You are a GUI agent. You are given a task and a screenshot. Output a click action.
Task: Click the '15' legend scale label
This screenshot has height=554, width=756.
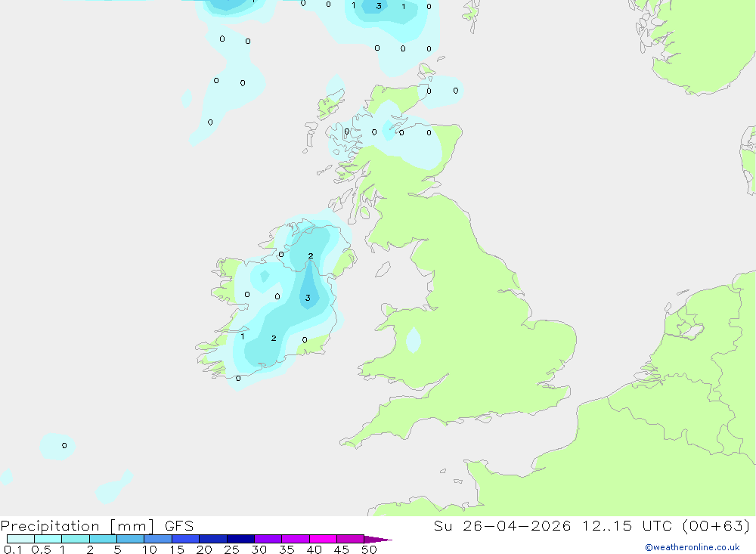pyautogui.click(x=176, y=549)
